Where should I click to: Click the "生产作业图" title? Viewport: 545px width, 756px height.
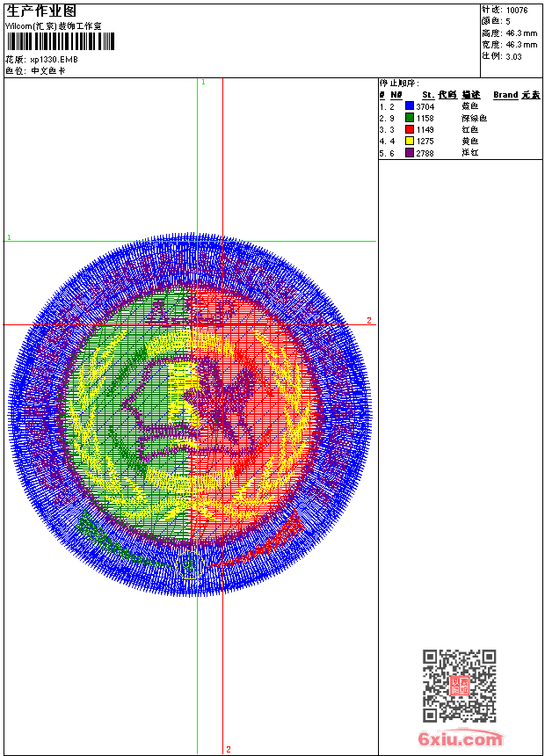(x=41, y=11)
